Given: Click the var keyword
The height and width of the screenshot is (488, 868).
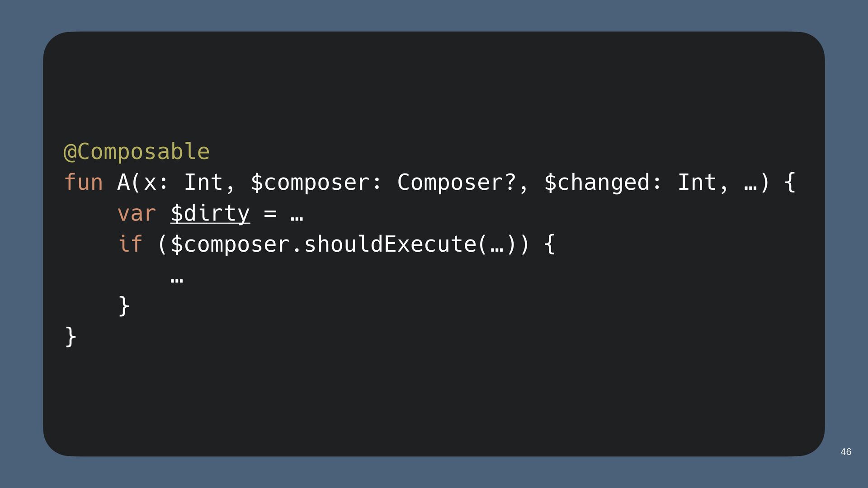Looking at the screenshot, I should [137, 213].
